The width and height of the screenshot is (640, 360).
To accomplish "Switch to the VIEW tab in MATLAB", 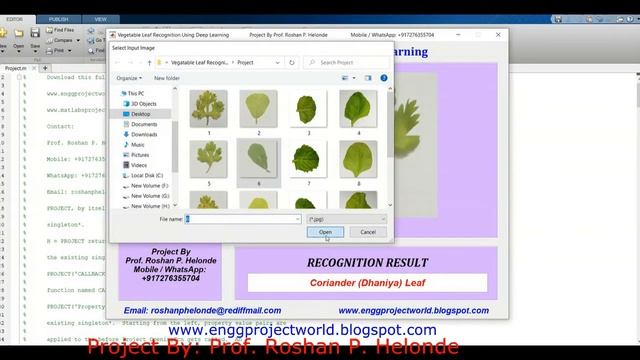I will pyautogui.click(x=100, y=19).
